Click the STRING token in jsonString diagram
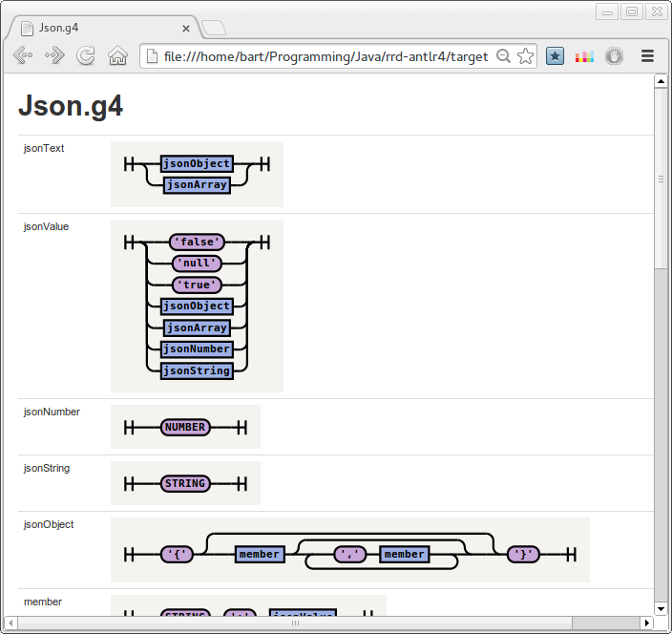The image size is (672, 634). pos(185,483)
